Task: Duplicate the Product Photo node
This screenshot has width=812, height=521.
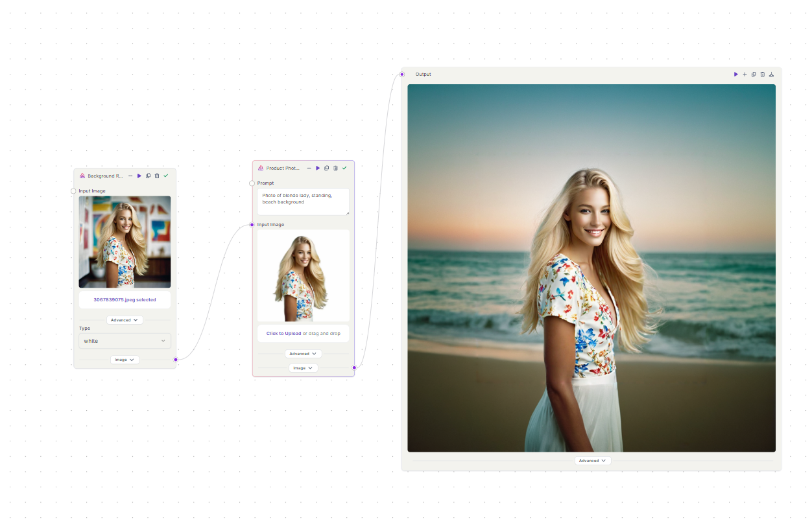Action: [x=327, y=168]
